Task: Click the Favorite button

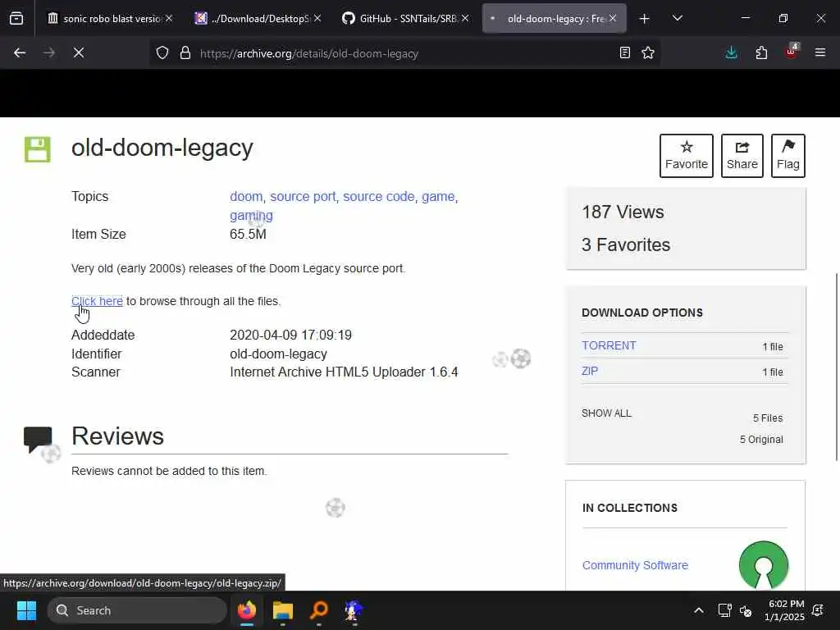Action: [687, 156]
